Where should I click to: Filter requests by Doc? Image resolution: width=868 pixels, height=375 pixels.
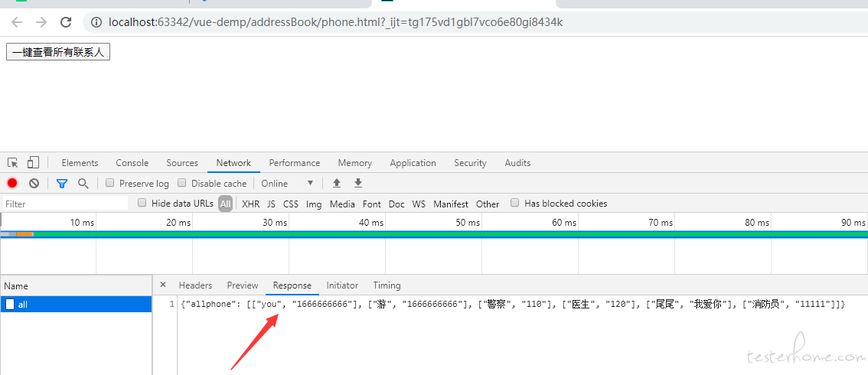click(396, 204)
